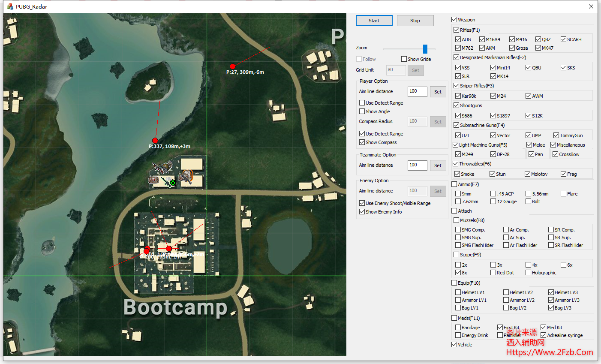Check the Holographic scope option
Viewport: 601px width, 364px height.
528,273
